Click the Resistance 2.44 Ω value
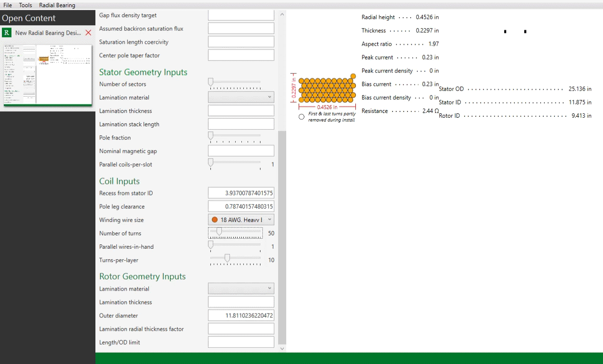The width and height of the screenshot is (603, 364). coord(431,111)
